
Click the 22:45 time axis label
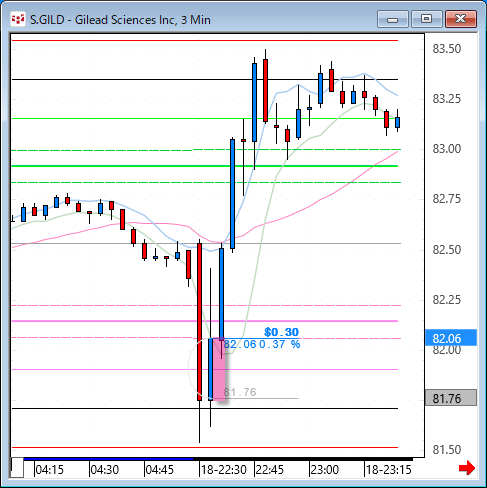[x=269, y=470]
